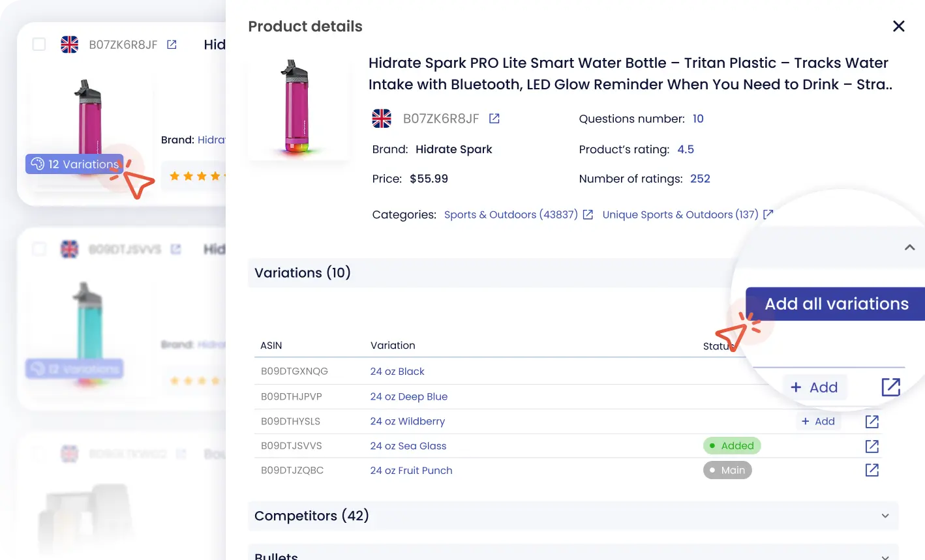Screen dimensions: 925x560
Task: Open Sports & Outdoors (43837) category link
Action: [511, 214]
